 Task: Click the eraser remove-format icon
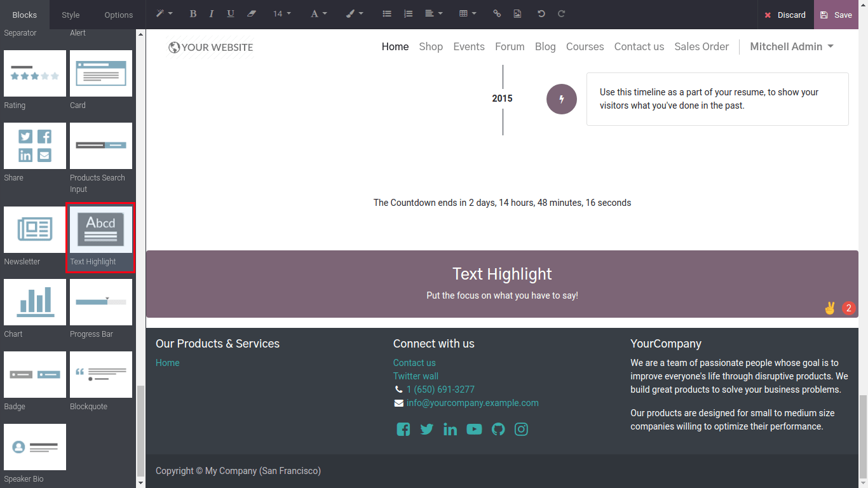pos(252,14)
